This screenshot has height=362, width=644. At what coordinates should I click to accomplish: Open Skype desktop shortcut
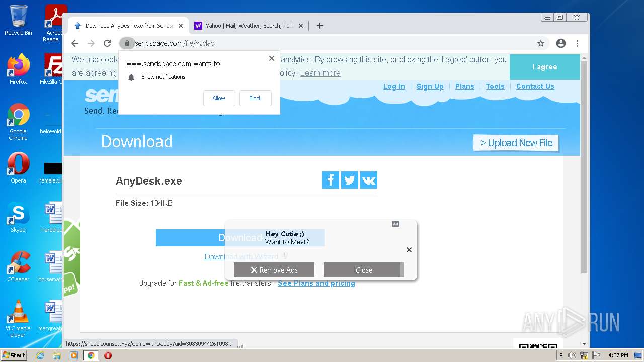click(18, 217)
